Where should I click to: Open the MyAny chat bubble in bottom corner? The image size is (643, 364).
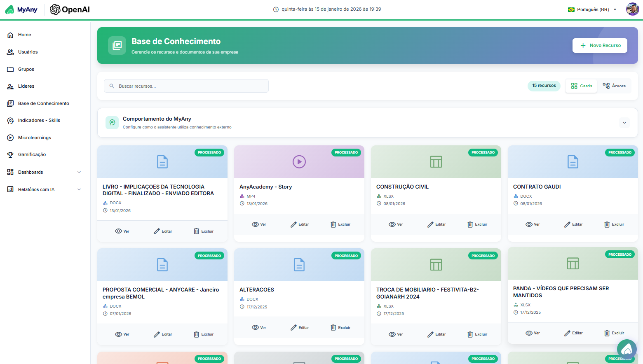coord(627,350)
